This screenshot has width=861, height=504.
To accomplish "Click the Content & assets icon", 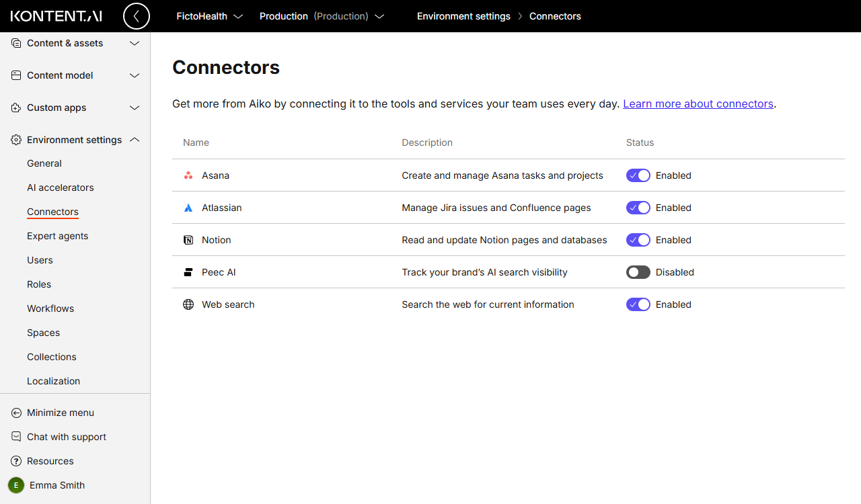I will [16, 43].
